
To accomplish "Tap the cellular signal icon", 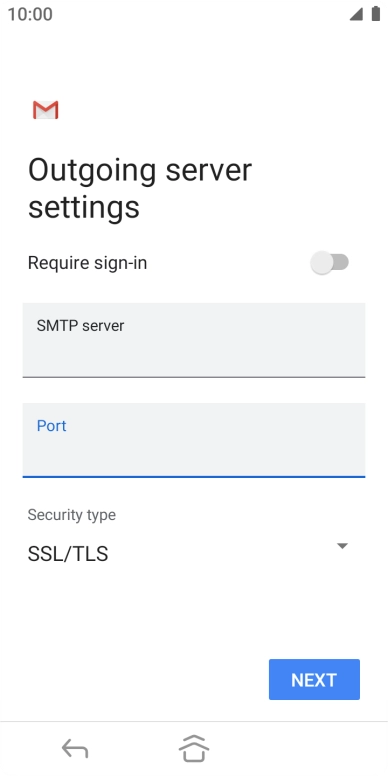I will 356,14.
